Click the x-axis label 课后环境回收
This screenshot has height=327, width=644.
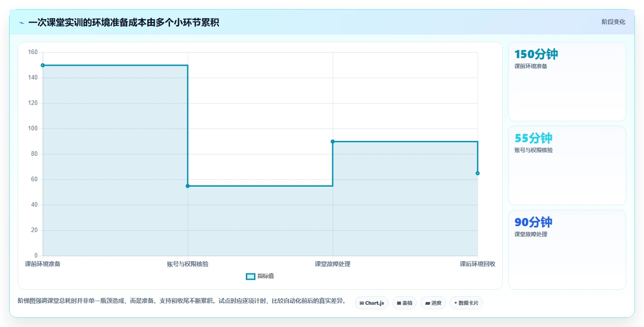click(478, 264)
